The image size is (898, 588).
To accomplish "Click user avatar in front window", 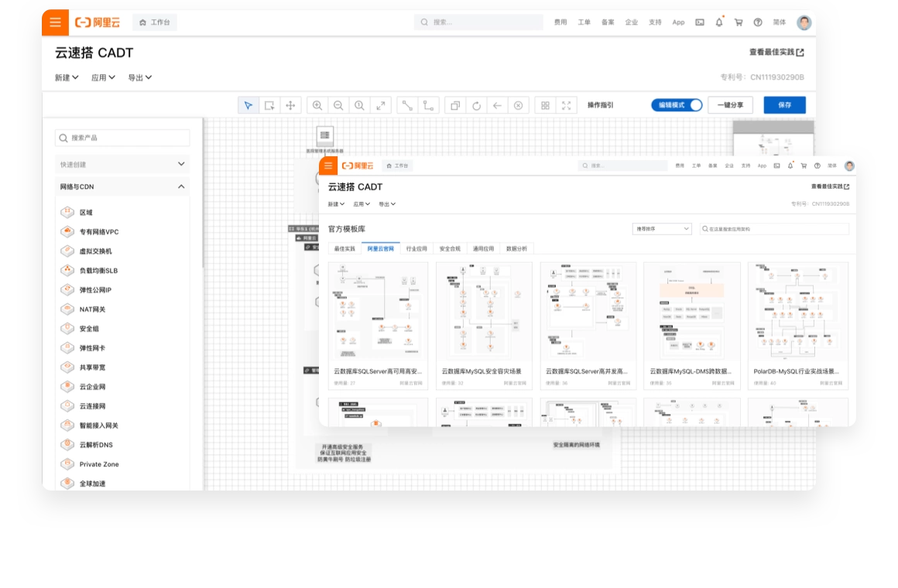I will (x=849, y=166).
